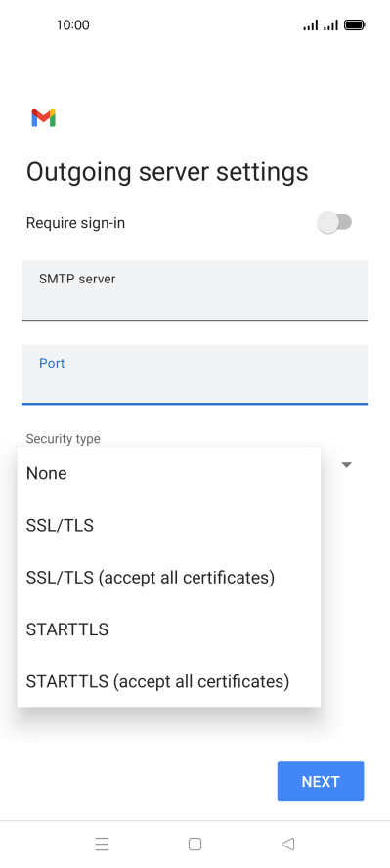Tap the NEXT button
390x868 pixels.
click(321, 781)
